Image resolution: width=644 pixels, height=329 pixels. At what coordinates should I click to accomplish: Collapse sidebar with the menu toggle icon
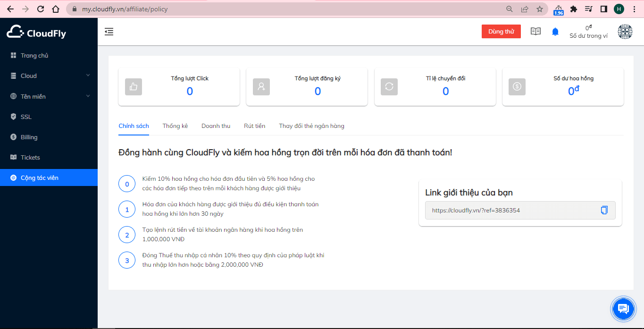109,32
